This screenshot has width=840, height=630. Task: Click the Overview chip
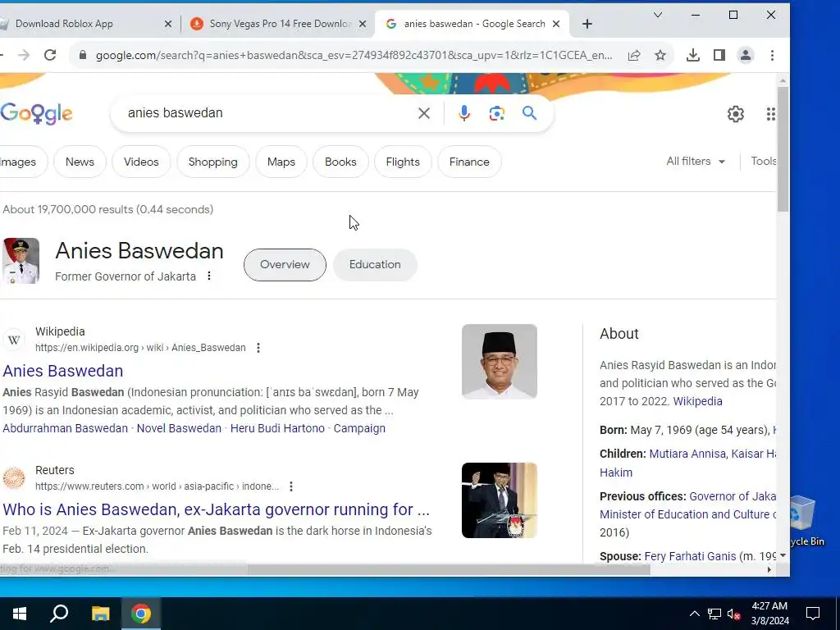[285, 265]
